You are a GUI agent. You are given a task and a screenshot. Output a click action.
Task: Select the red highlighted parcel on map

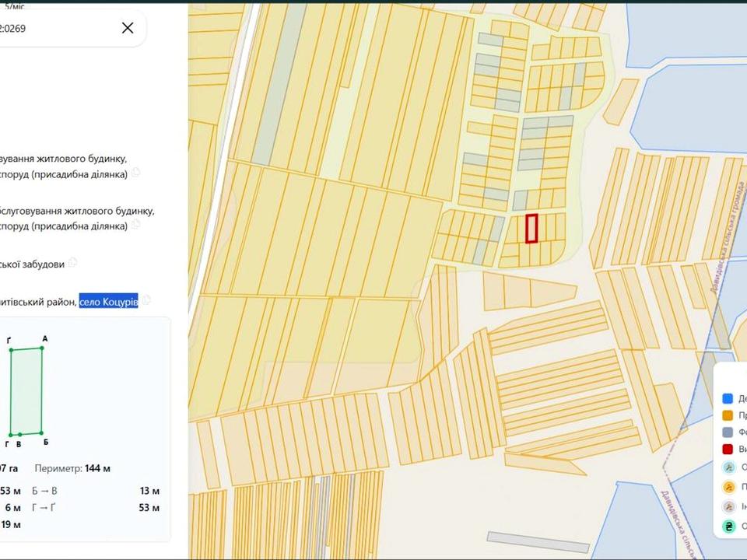[x=531, y=229]
